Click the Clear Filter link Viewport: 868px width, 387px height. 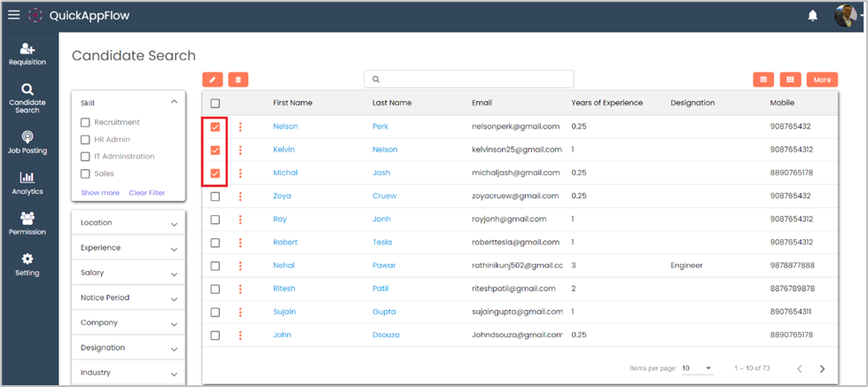click(x=146, y=192)
